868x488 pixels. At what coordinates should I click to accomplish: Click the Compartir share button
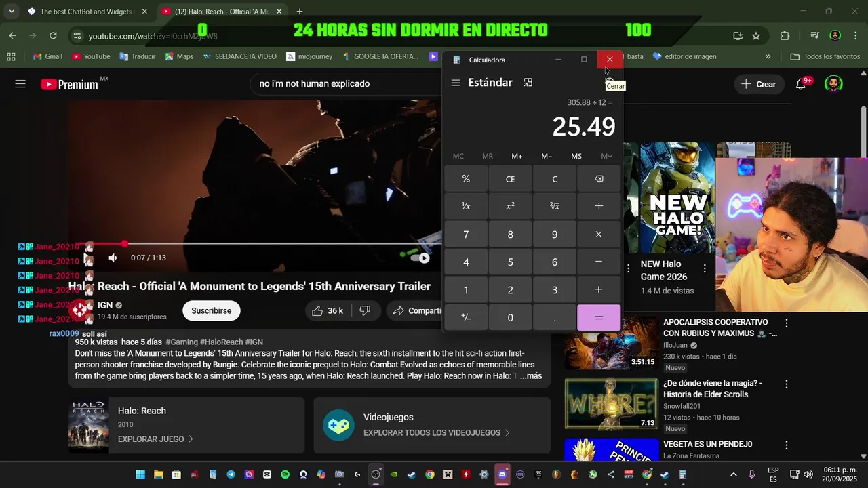(x=415, y=310)
